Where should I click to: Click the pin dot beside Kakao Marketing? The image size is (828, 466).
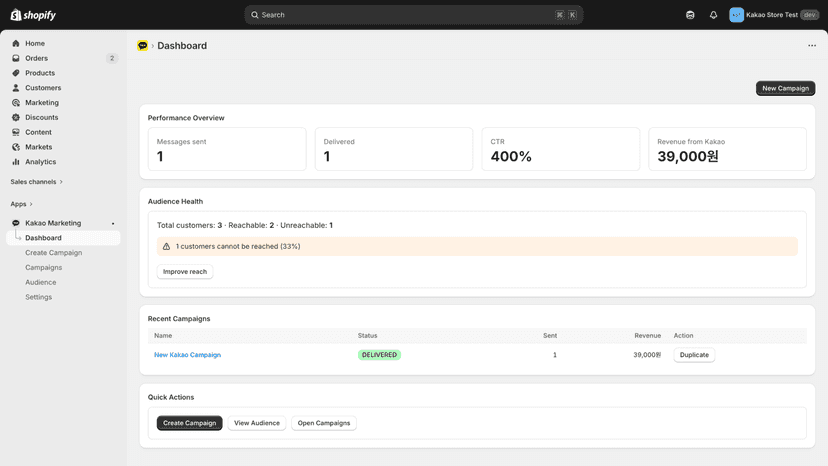(x=113, y=223)
